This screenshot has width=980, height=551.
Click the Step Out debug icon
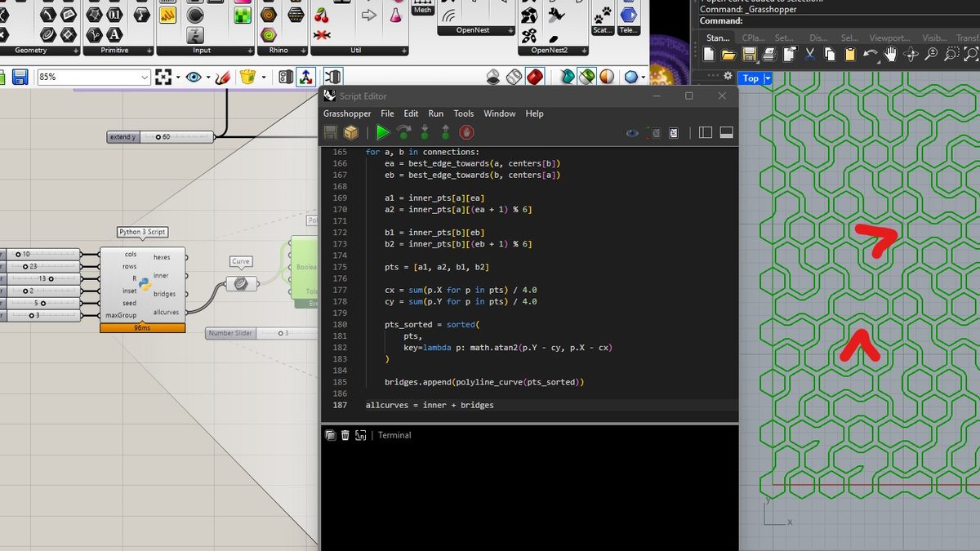point(445,132)
